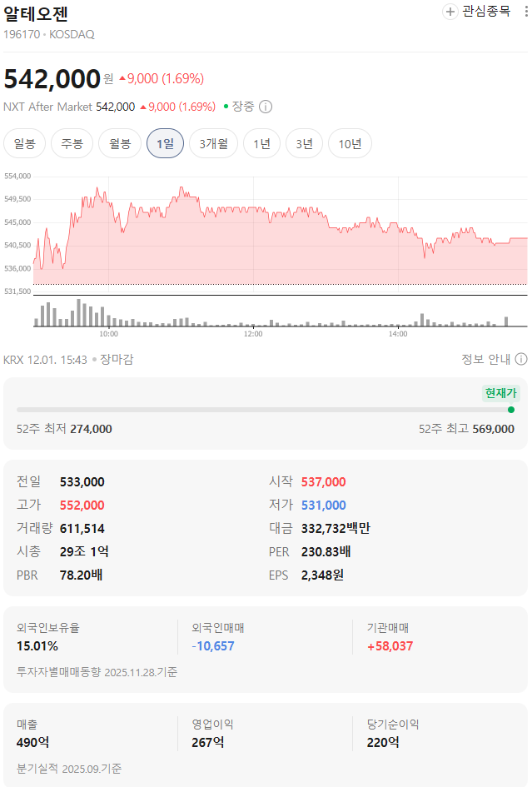Click the 10:00 time label on chart

point(108,334)
